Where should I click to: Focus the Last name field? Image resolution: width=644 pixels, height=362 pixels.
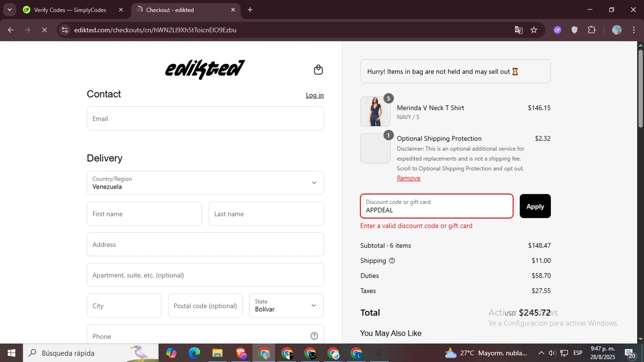(266, 214)
